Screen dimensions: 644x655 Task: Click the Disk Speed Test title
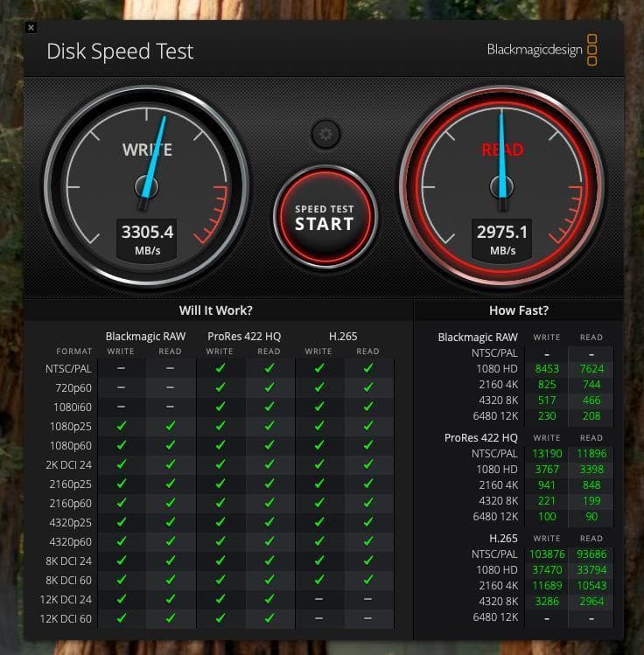120,52
